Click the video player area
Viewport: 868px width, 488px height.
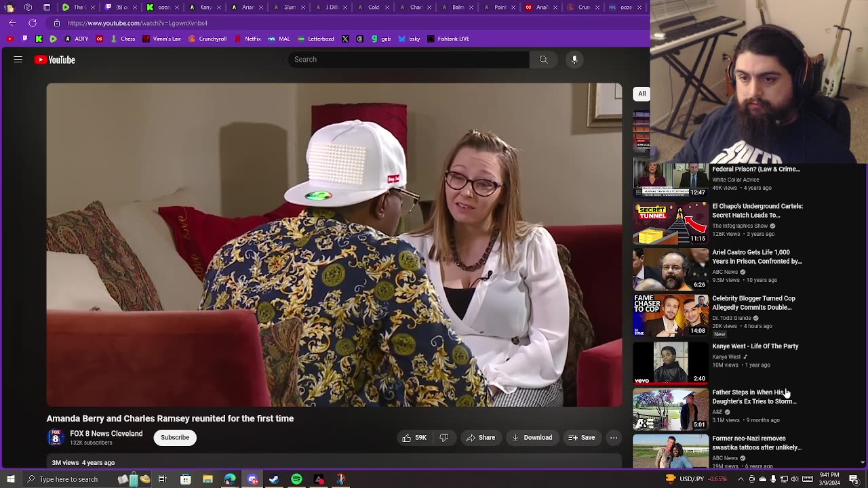[x=334, y=245]
